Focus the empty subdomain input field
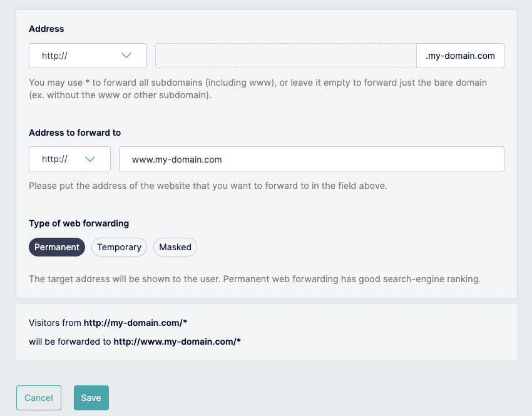This screenshot has width=532, height=416. click(285, 56)
